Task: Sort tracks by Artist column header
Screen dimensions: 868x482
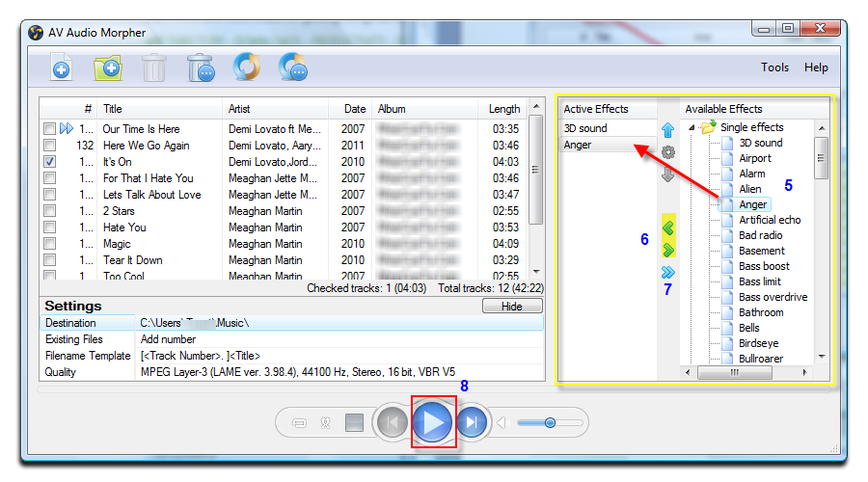Action: [x=275, y=109]
